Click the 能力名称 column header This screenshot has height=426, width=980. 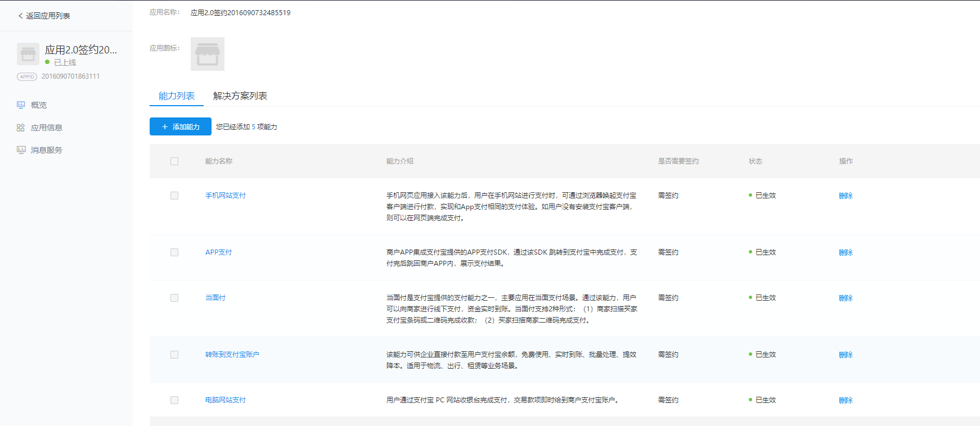[x=219, y=161]
